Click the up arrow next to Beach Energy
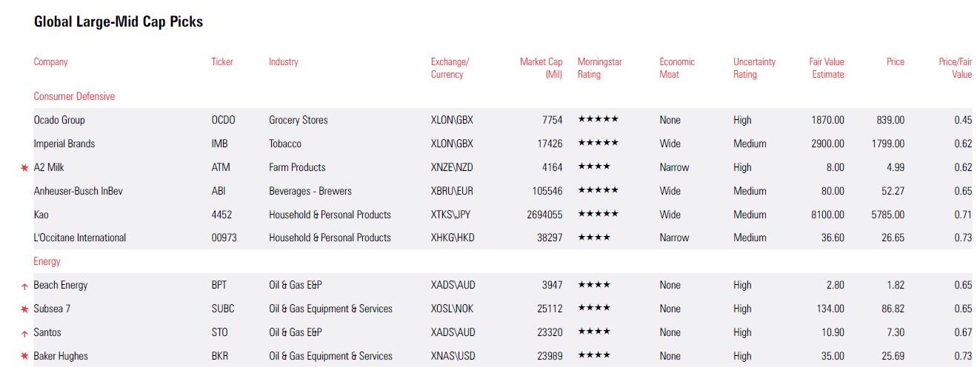The height and width of the screenshot is (367, 980). tap(24, 286)
